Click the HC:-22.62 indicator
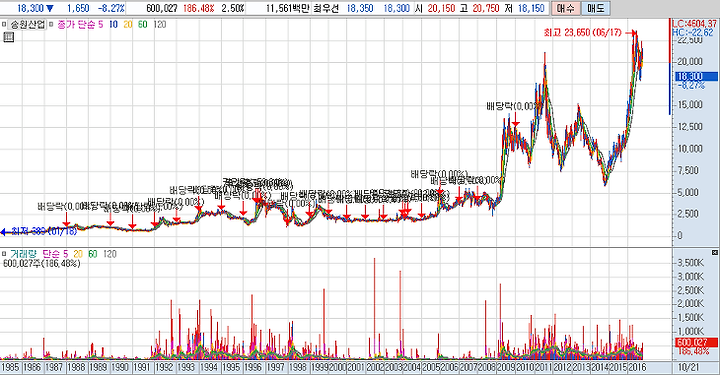 (693, 32)
